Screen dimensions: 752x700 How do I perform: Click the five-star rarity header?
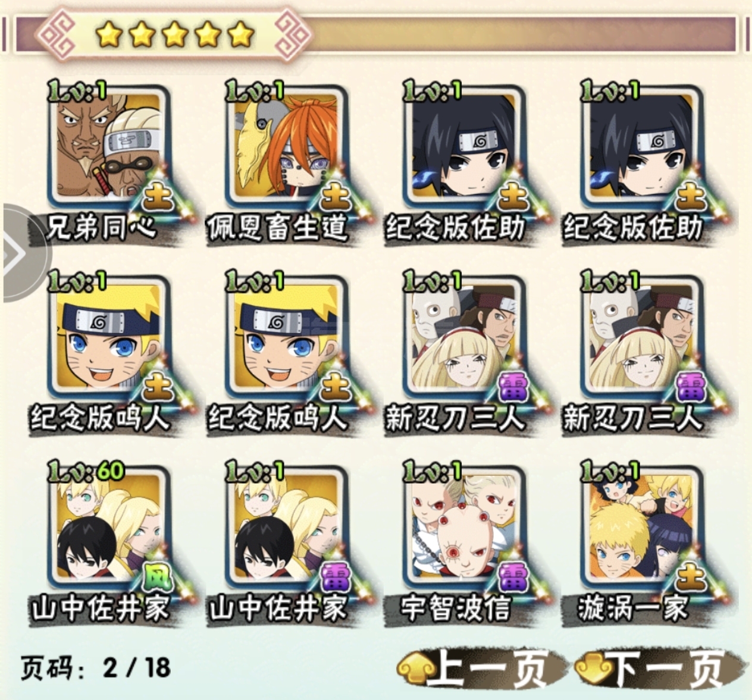(174, 34)
